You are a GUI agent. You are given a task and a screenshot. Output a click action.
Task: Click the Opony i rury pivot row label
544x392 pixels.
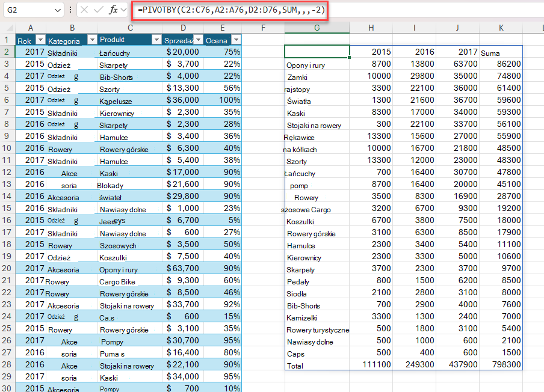(x=306, y=66)
